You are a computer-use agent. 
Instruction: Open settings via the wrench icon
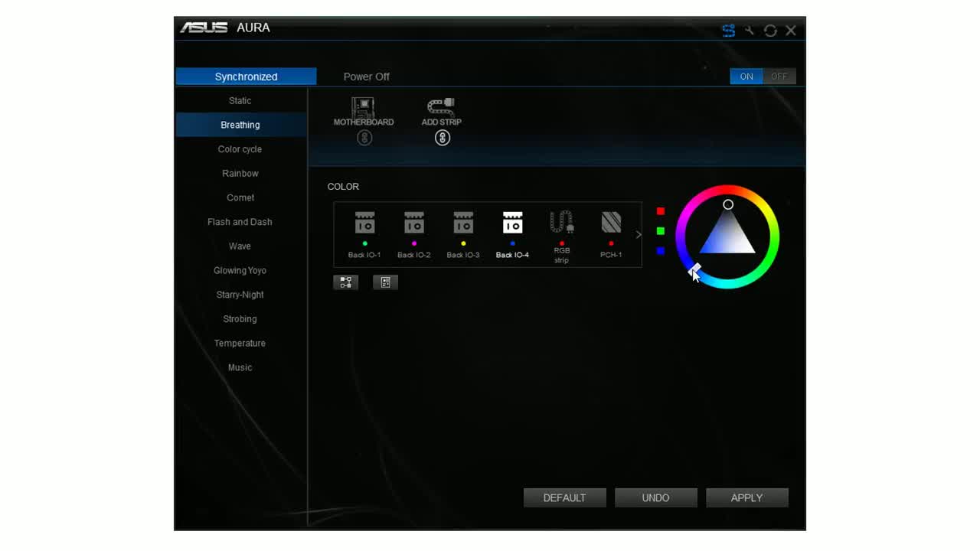coord(750,31)
